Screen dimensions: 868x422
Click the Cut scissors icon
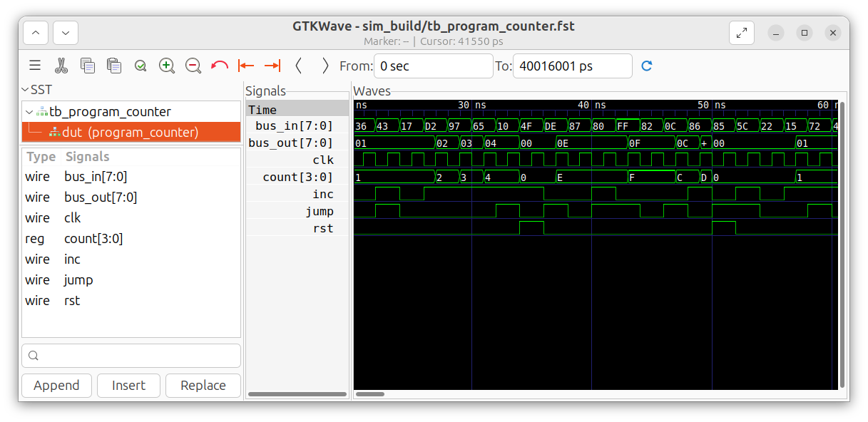pos(61,66)
